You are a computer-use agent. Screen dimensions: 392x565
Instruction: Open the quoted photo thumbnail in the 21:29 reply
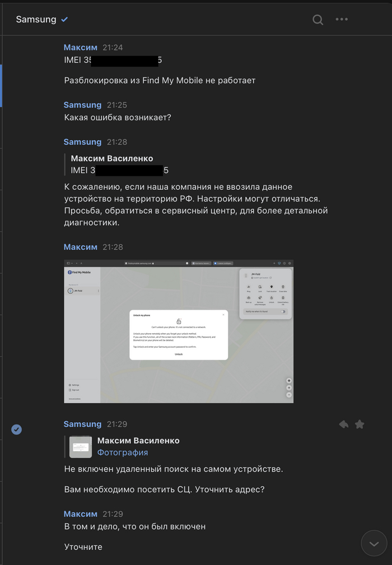[80, 447]
